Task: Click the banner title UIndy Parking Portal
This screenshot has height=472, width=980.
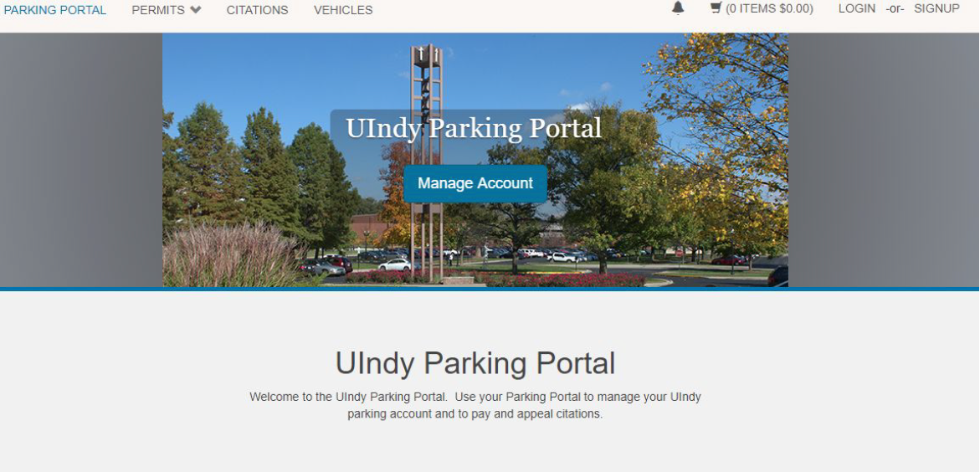Action: click(474, 128)
